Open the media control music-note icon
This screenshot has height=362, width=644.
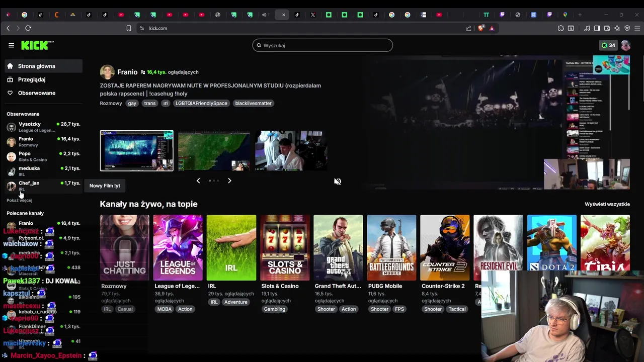(x=587, y=28)
